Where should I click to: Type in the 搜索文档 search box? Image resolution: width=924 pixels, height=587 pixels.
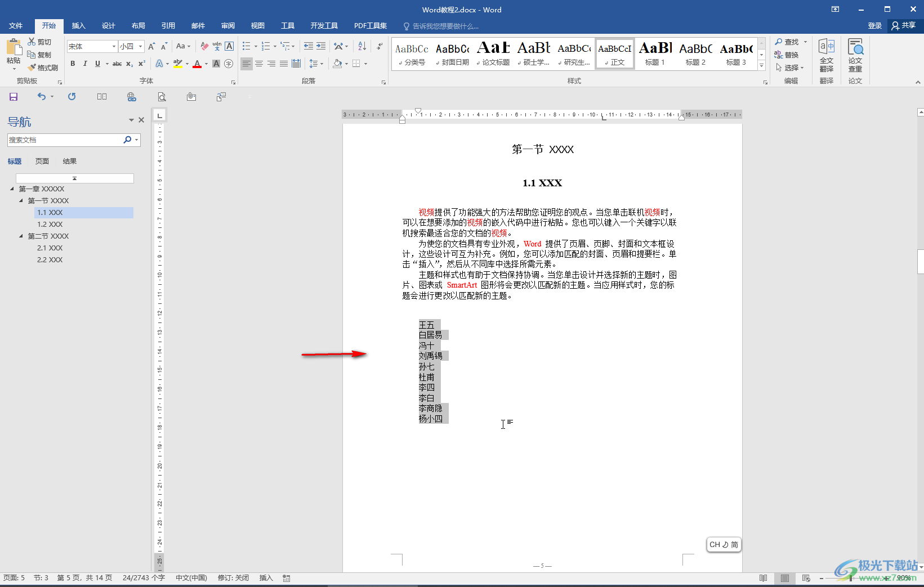(x=65, y=140)
